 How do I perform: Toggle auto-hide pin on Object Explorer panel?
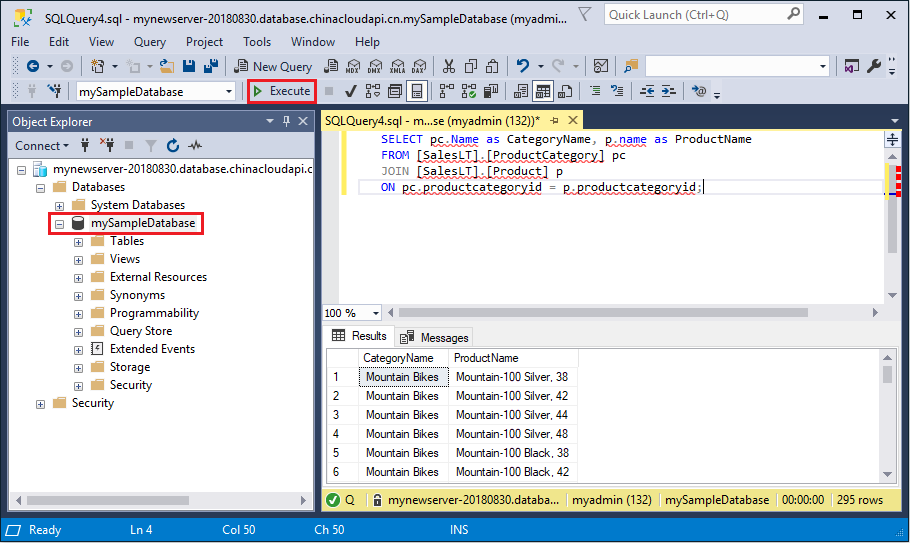tap(286, 121)
